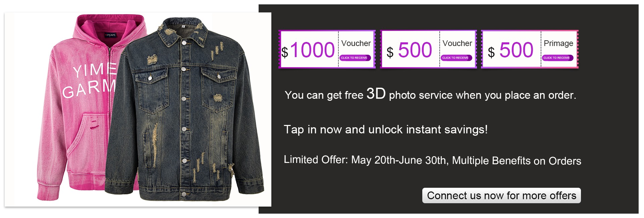Click 'Click to Receive' on Primage coupon

click(557, 58)
